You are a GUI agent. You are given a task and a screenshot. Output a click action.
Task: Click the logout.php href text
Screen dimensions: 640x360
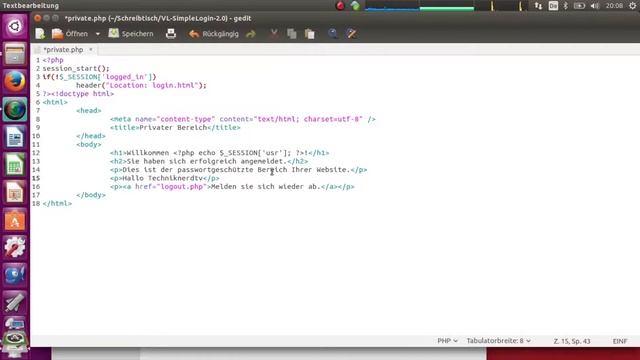point(181,187)
